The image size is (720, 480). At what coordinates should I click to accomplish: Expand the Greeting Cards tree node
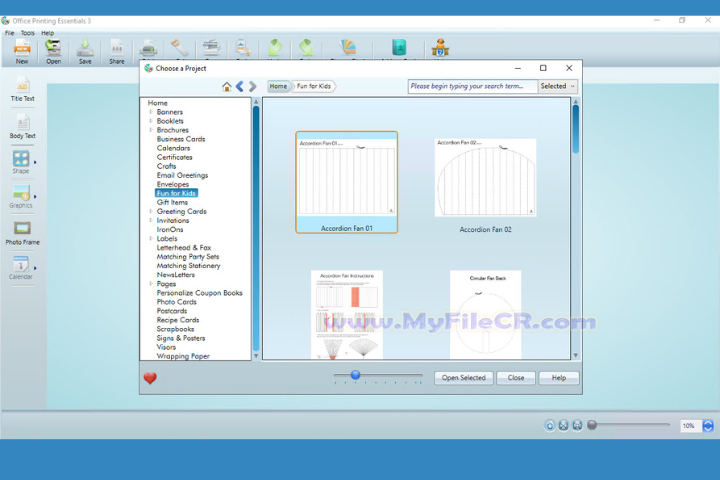pyautogui.click(x=151, y=211)
